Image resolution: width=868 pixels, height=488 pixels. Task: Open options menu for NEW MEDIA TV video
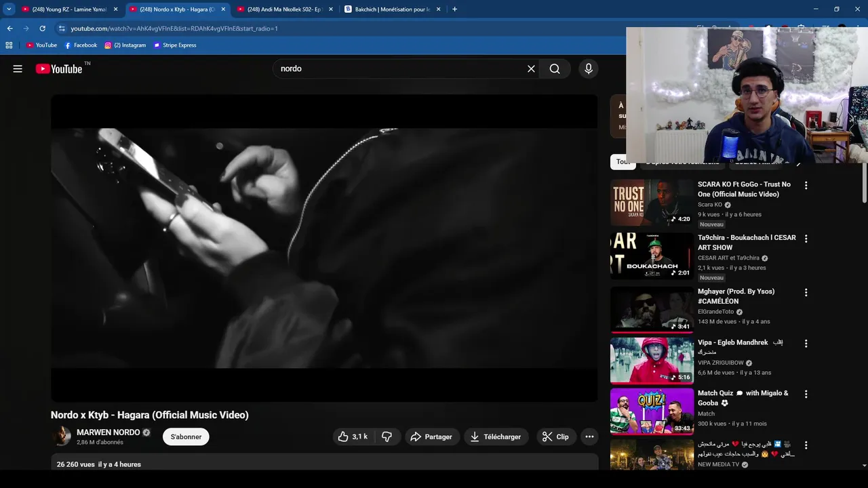coord(806,445)
